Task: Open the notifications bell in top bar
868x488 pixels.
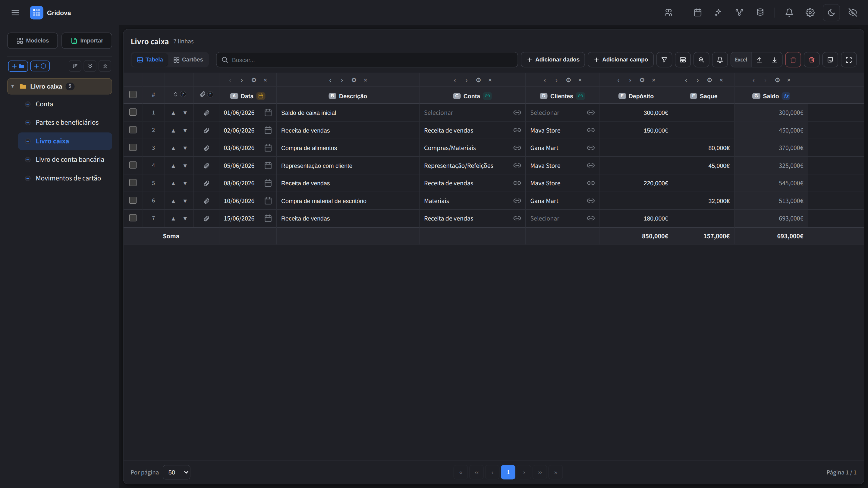Action: [x=789, y=13]
